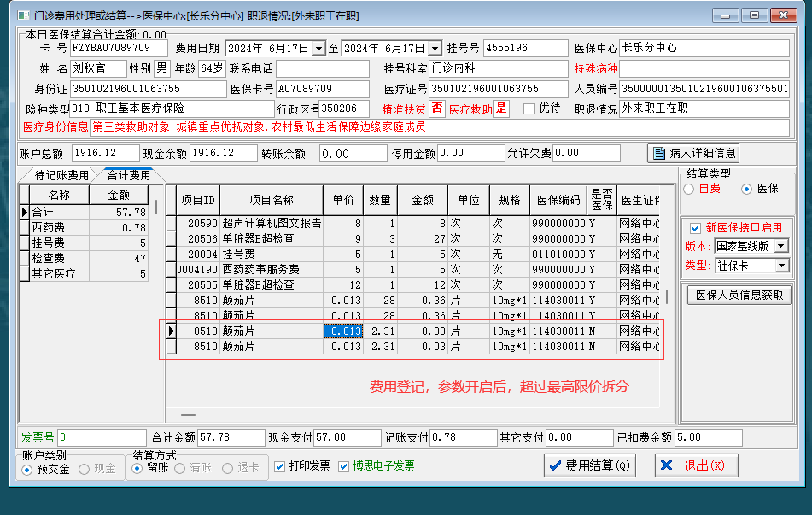
Task: Select the 自费 settlement type
Action: [689, 189]
